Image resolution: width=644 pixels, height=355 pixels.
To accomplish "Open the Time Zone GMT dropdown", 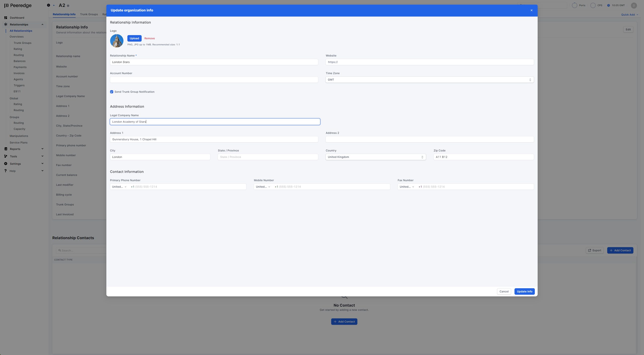I will tap(429, 80).
